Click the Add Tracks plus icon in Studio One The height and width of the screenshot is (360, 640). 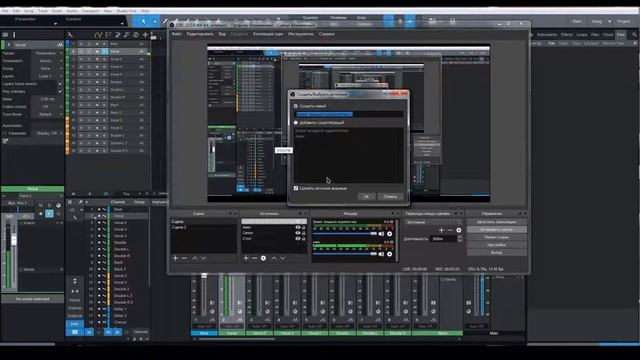click(145, 35)
